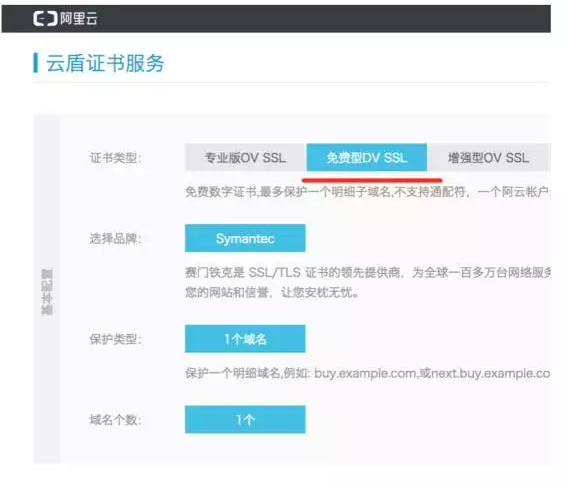Select the 1个域名 protection type
Image resolution: width=568 pixels, height=489 pixels.
coord(245,339)
